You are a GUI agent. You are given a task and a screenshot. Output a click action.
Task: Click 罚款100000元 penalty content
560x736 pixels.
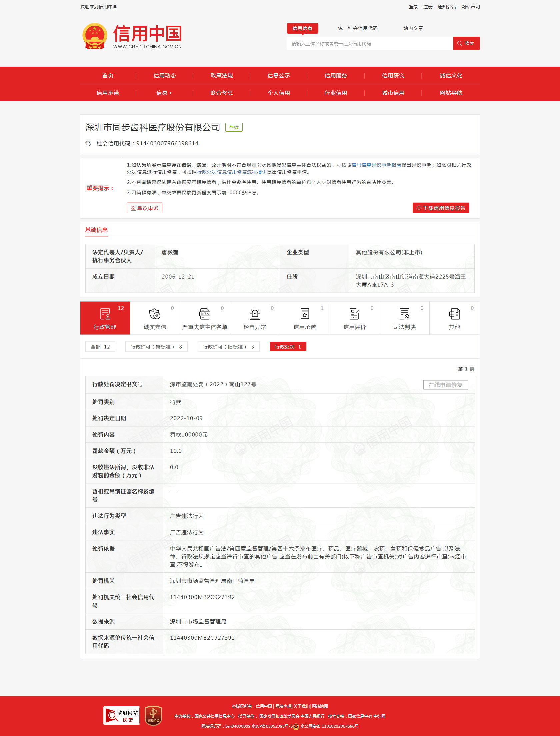189,434
